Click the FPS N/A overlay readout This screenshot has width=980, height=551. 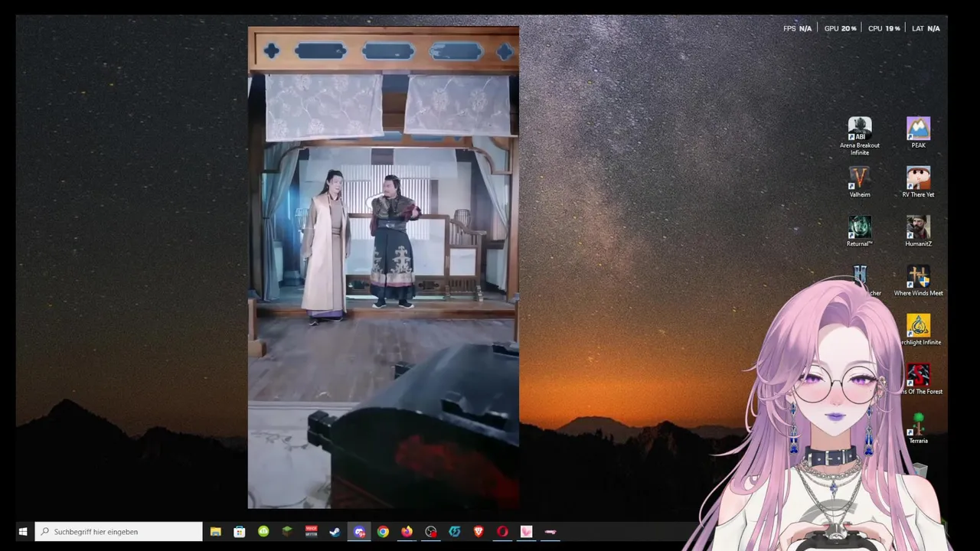tap(797, 28)
